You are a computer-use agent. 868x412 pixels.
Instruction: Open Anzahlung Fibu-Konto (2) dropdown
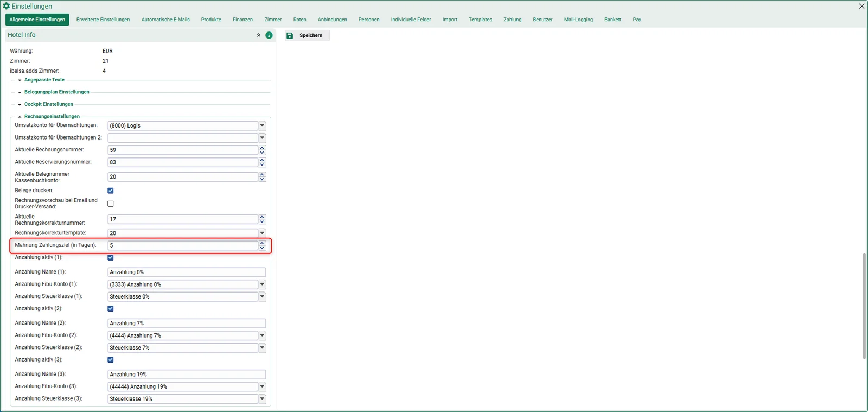pos(262,335)
